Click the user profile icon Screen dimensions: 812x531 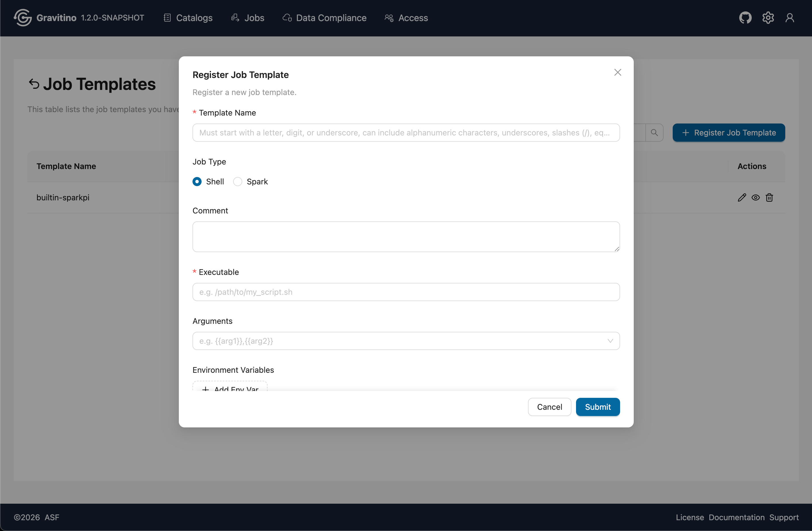click(x=790, y=18)
